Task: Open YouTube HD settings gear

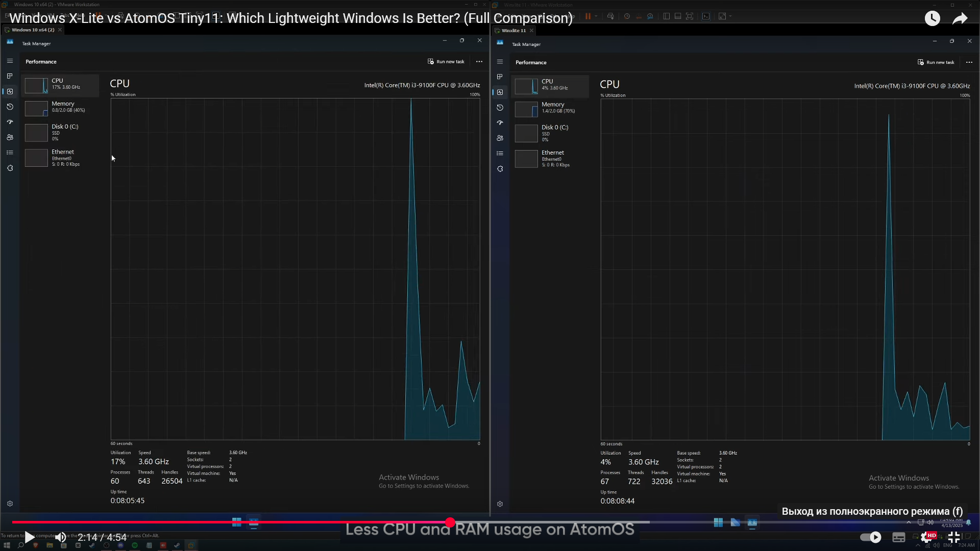Action: coord(927,537)
